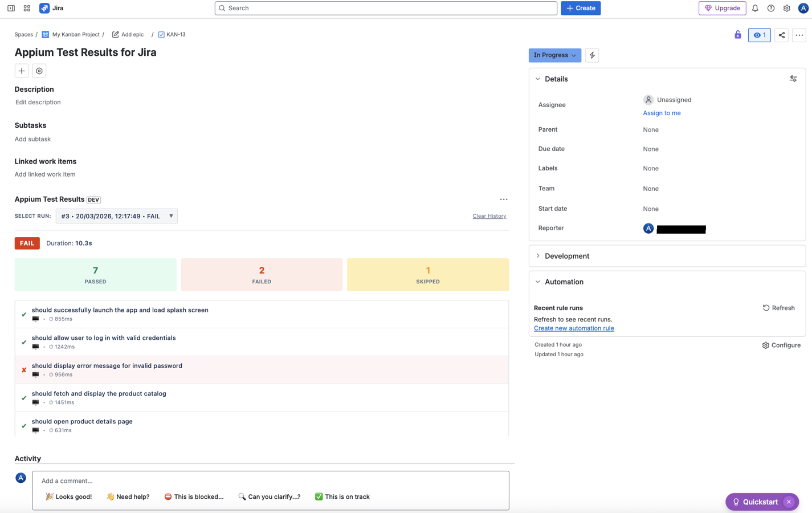Open settings via the gear icon

pyautogui.click(x=786, y=8)
